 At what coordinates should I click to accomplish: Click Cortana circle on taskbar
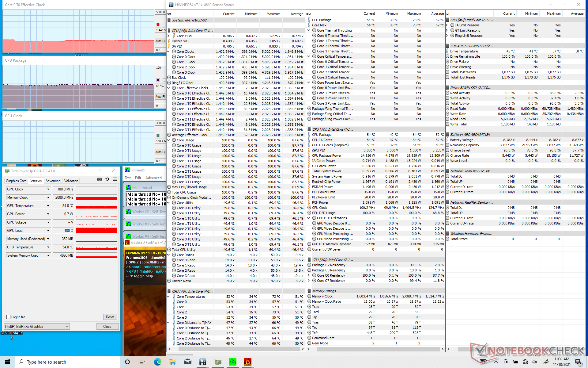tap(127, 362)
